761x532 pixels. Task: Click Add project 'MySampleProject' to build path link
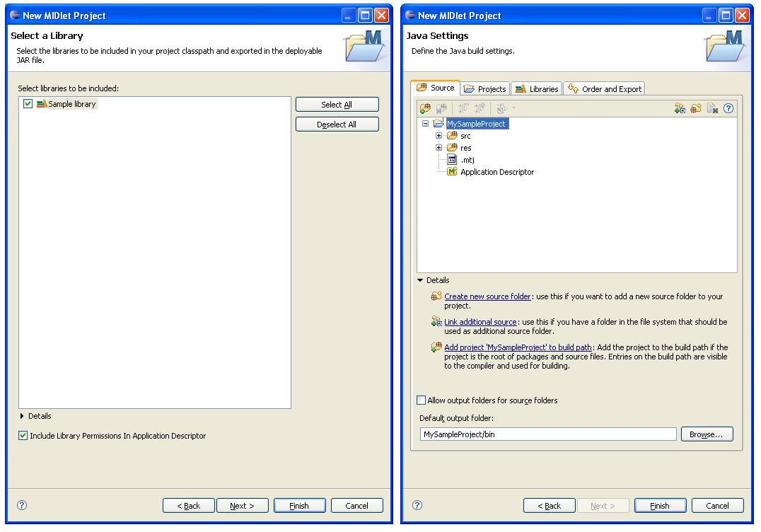(518, 347)
